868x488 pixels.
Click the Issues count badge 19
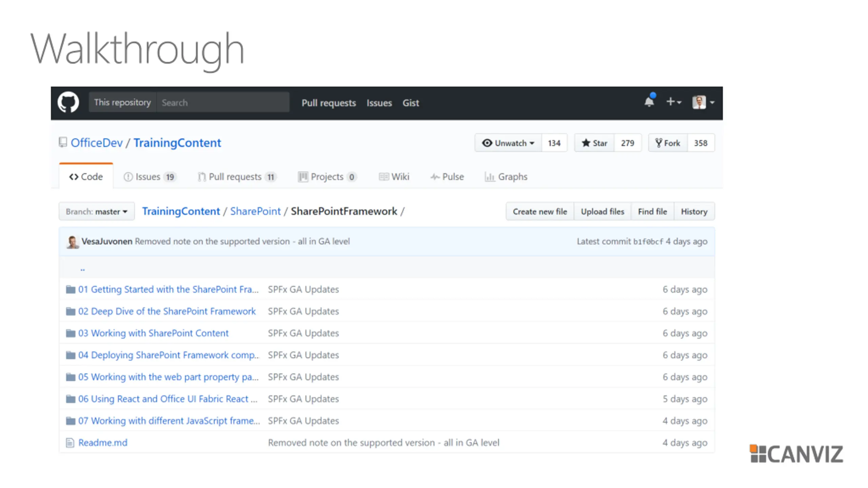click(170, 177)
